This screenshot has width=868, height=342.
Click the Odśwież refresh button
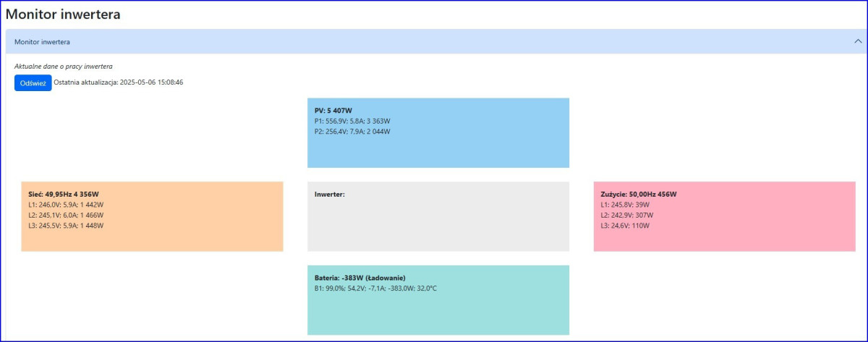click(33, 83)
